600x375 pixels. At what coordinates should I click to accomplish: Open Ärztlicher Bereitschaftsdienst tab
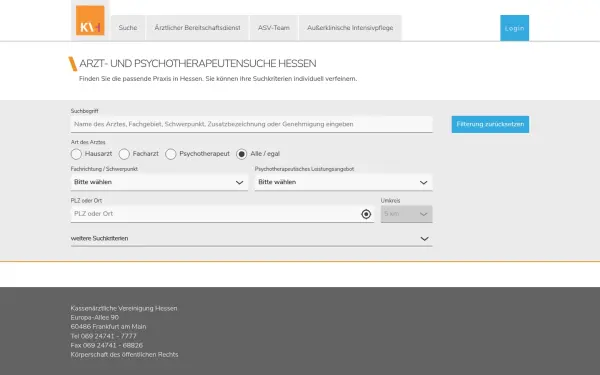pyautogui.click(x=197, y=28)
